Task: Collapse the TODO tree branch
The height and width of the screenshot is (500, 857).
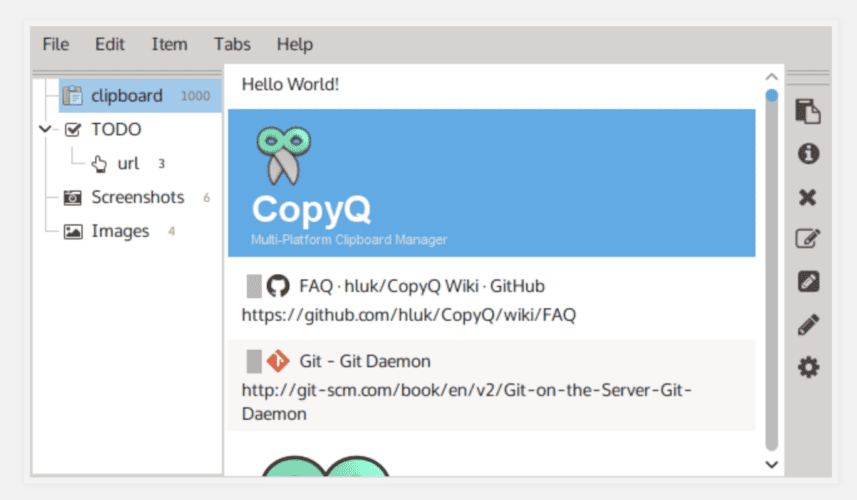Action: click(45, 130)
